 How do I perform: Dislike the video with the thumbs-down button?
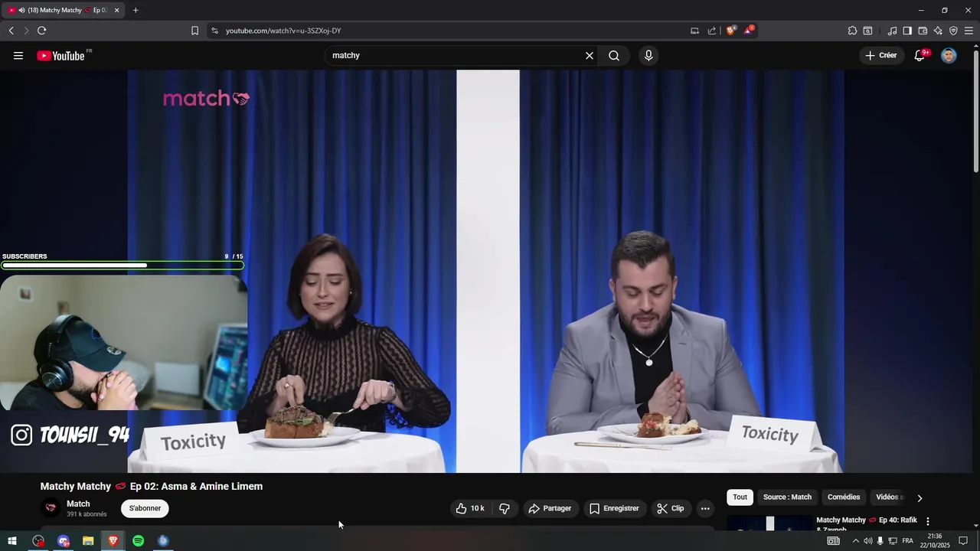coord(505,508)
